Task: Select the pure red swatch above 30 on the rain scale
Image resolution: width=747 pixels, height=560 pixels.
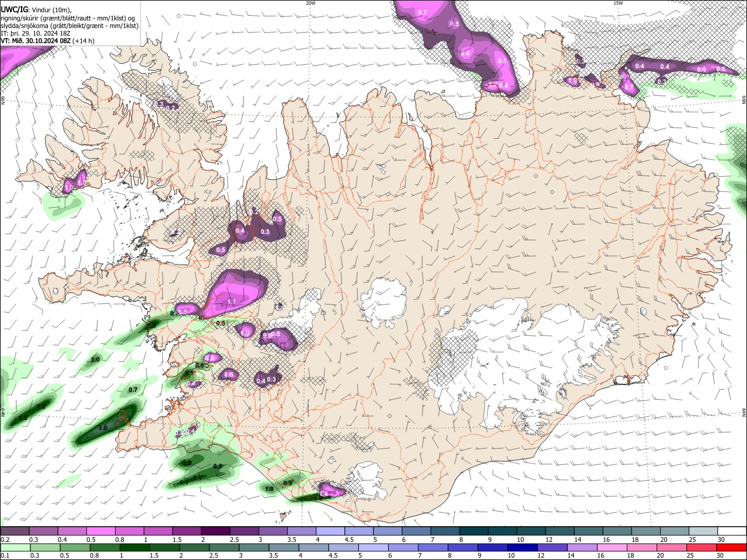Action: (x=732, y=547)
